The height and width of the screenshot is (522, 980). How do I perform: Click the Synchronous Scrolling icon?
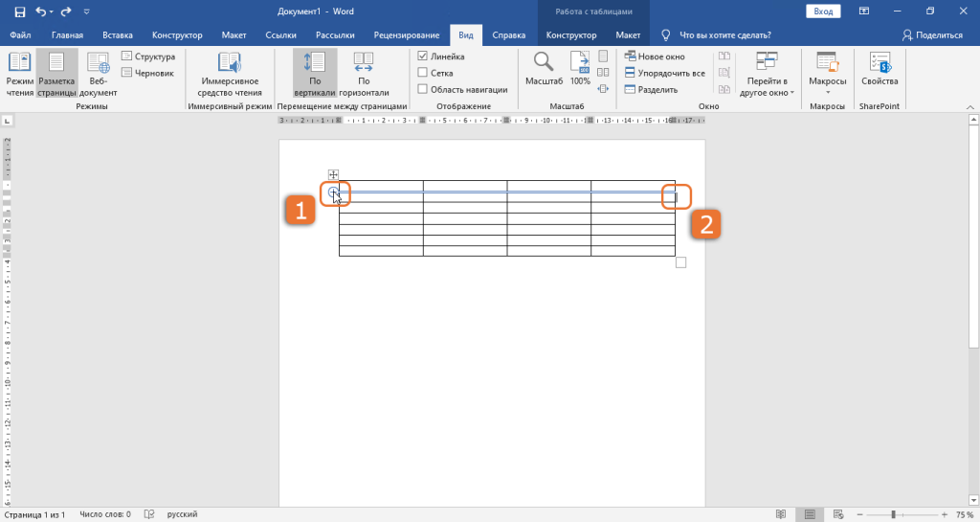pyautogui.click(x=724, y=73)
